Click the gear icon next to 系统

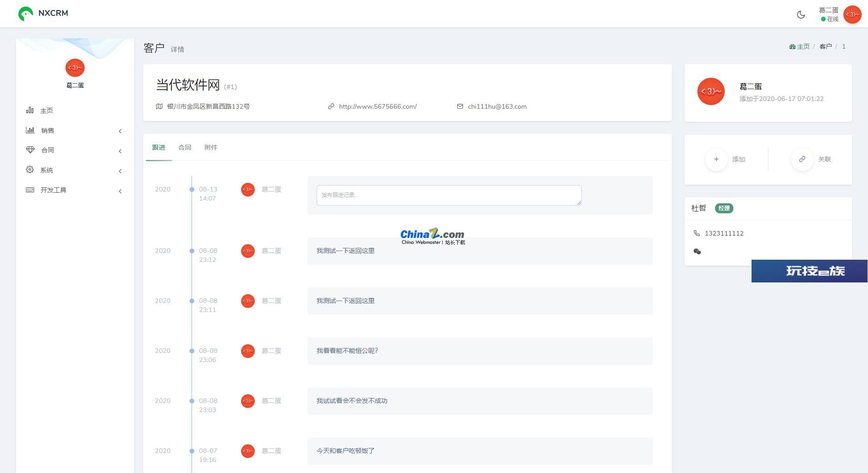[x=30, y=170]
